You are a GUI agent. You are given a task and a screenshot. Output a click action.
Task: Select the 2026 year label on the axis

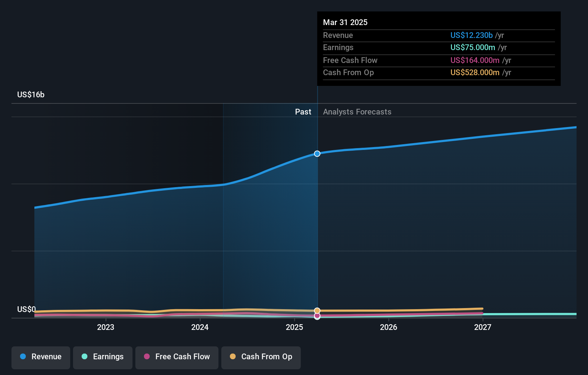(x=389, y=327)
